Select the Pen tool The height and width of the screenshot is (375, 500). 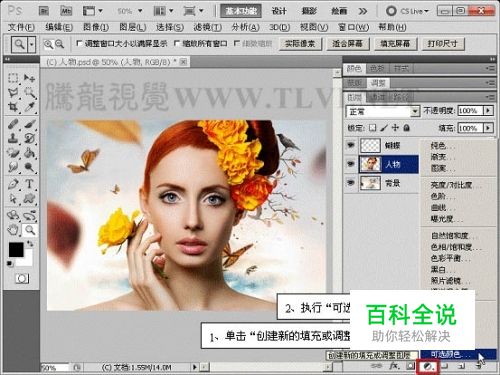pyautogui.click(x=13, y=184)
